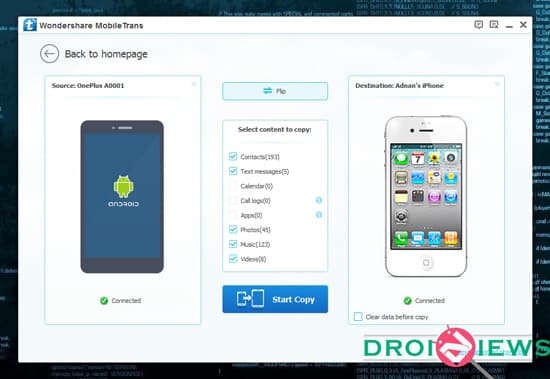
Task: Click info icon beside Call logs
Action: pyautogui.click(x=319, y=200)
